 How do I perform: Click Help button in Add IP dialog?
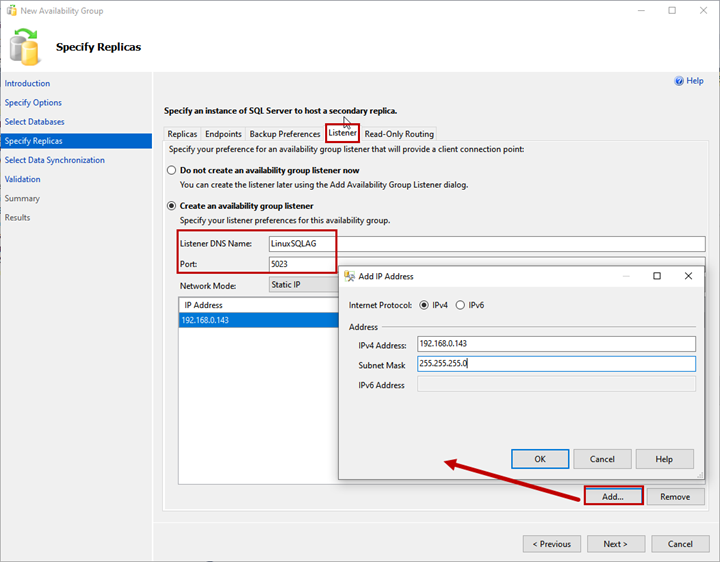click(664, 459)
